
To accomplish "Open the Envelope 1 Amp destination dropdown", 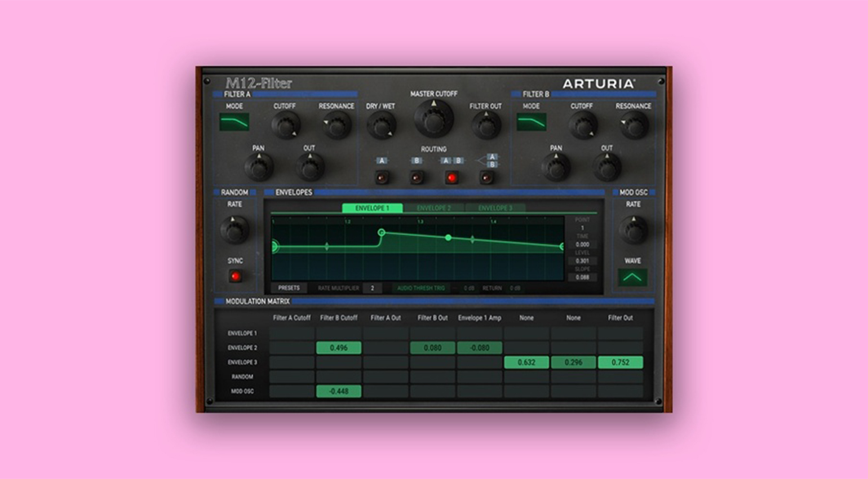I will (480, 318).
